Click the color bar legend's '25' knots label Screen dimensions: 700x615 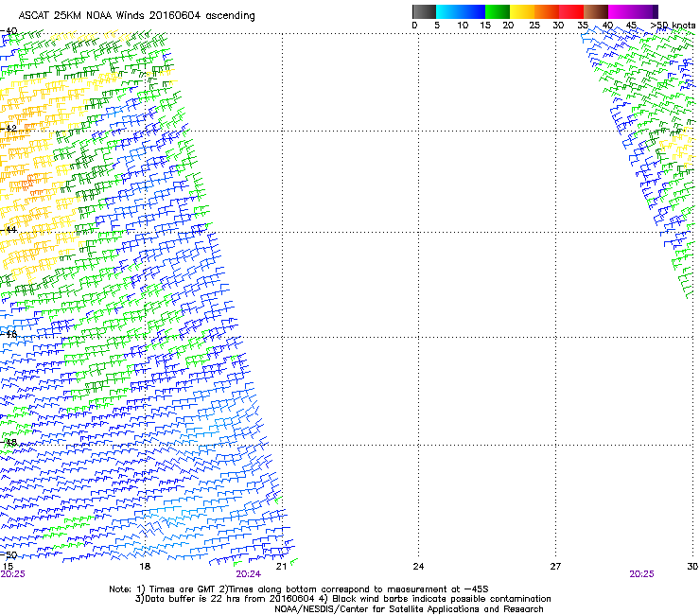pyautogui.click(x=534, y=25)
